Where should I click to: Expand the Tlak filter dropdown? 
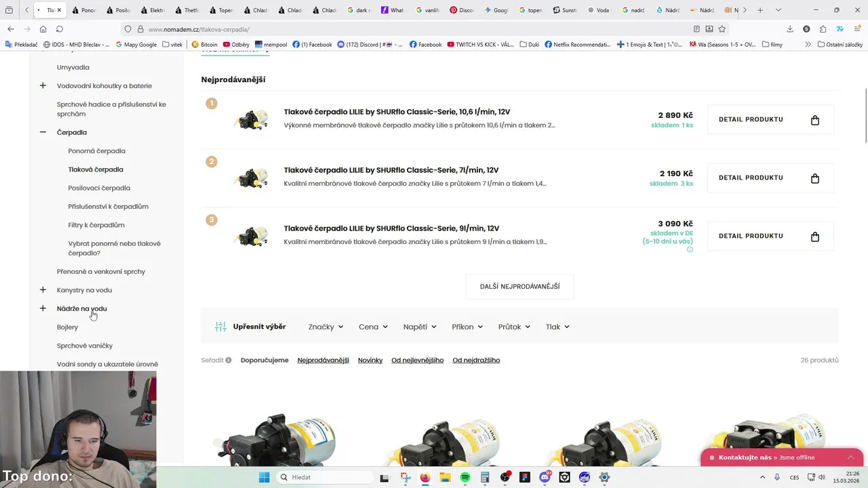click(557, 327)
